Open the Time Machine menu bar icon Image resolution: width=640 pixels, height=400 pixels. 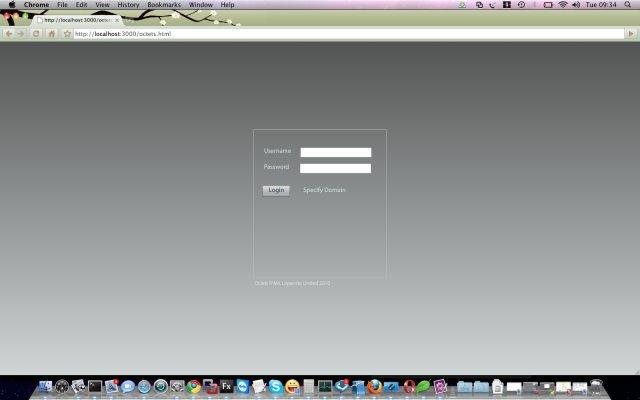tap(521, 4)
